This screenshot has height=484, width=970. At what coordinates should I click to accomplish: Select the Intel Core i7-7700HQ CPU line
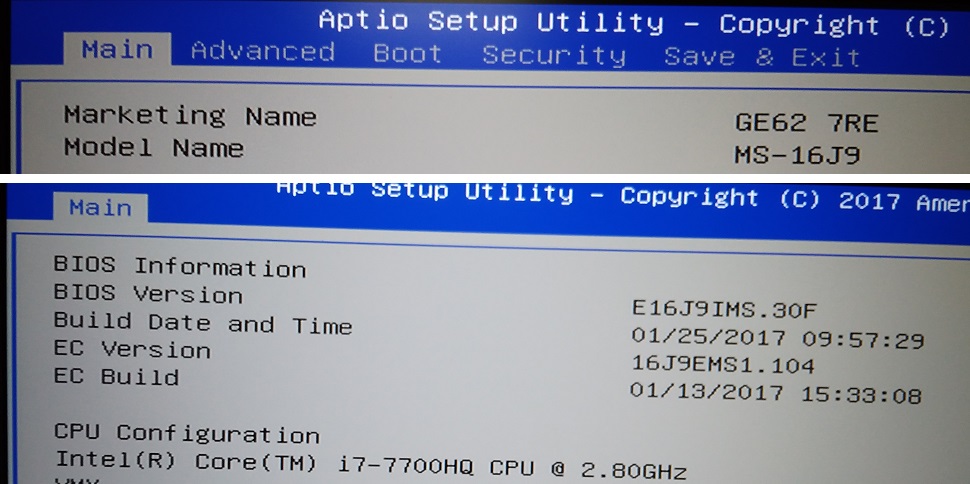pos(371,466)
